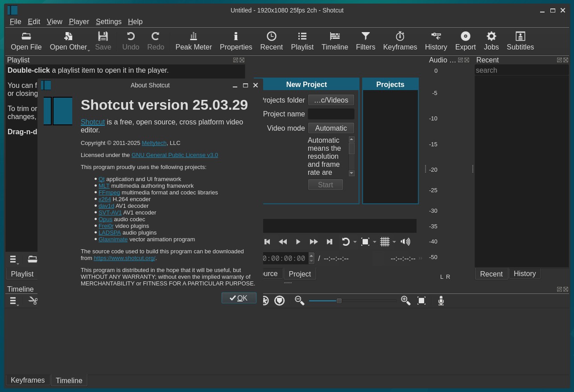Open the Keyframes toolbar icon
The width and height of the screenshot is (574, 392).
click(400, 41)
